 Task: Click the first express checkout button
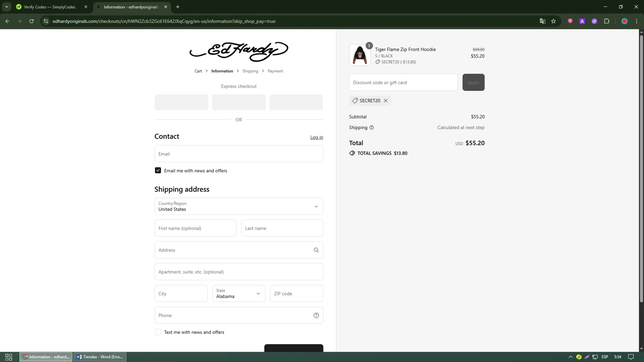[181, 102]
